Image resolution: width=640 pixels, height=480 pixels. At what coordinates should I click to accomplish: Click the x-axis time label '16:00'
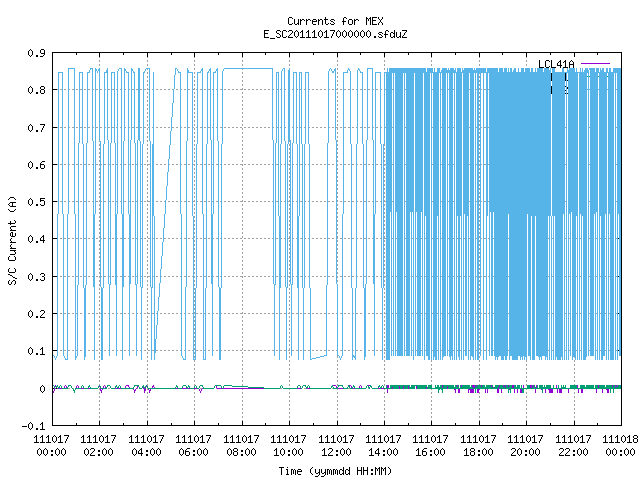point(431,452)
